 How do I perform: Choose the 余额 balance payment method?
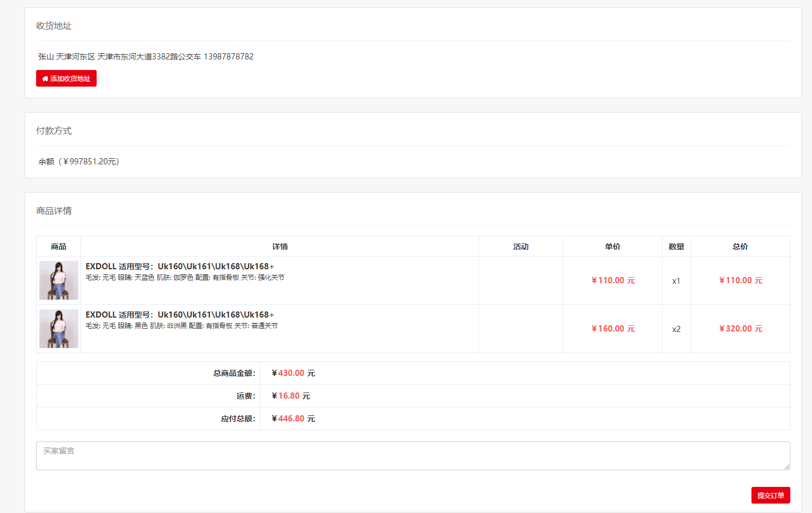pyautogui.click(x=79, y=162)
